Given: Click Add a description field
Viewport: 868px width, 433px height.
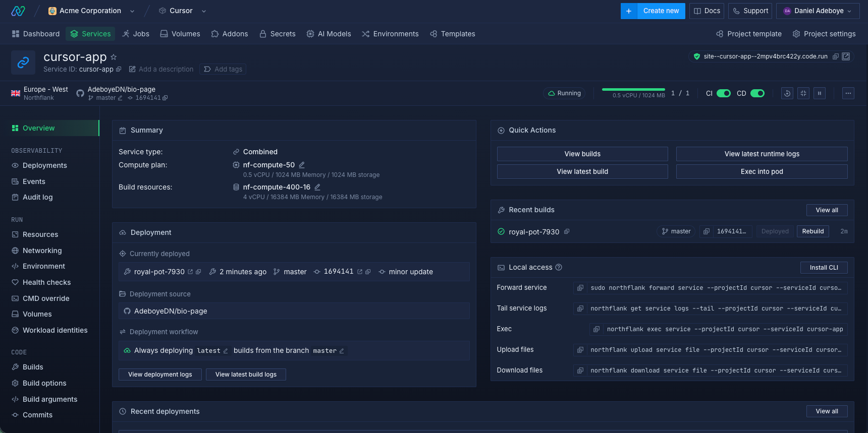Looking at the screenshot, I should click(x=161, y=69).
